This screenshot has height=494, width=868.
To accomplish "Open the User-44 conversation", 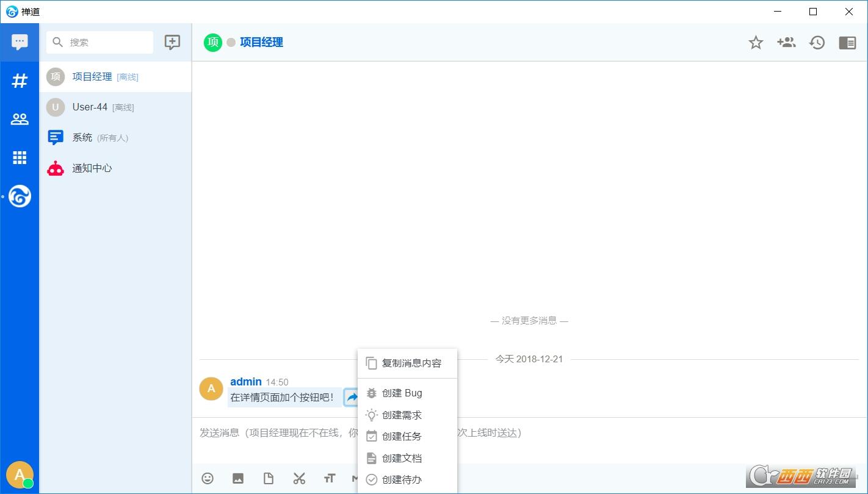I will coord(115,107).
